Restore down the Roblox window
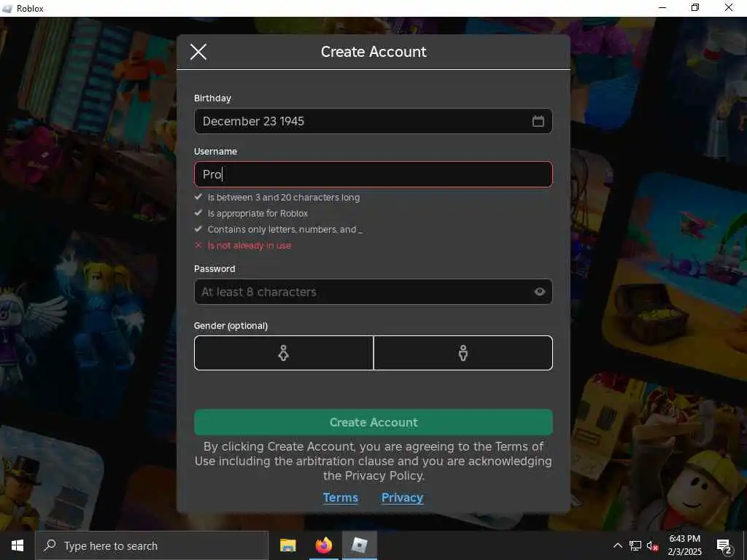This screenshot has width=747, height=560. click(x=695, y=8)
